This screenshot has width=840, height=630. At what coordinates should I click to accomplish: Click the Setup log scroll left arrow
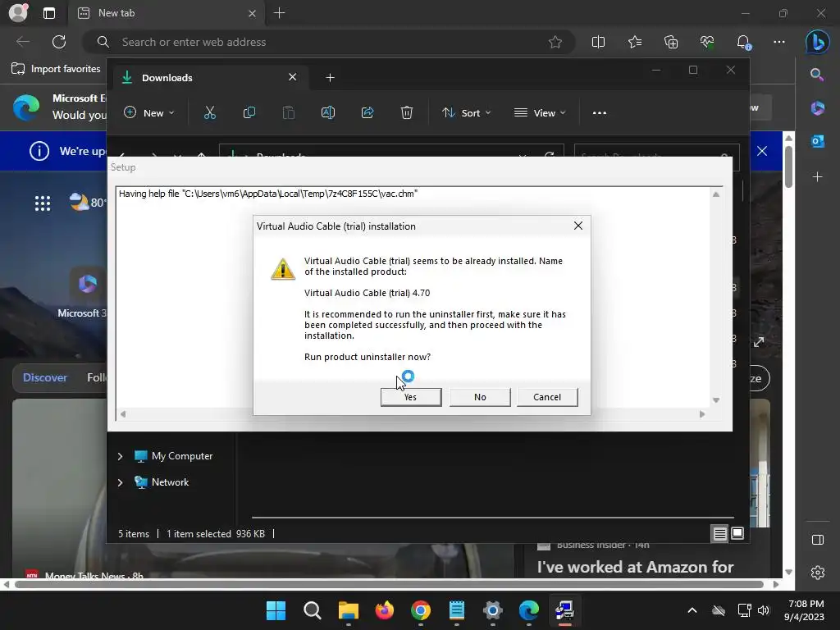coord(123,413)
